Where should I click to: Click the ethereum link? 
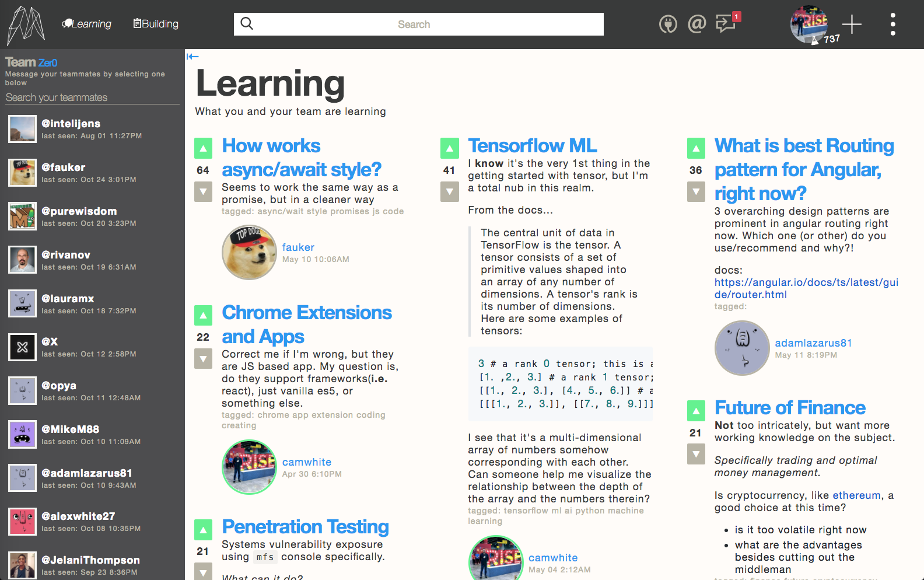856,495
